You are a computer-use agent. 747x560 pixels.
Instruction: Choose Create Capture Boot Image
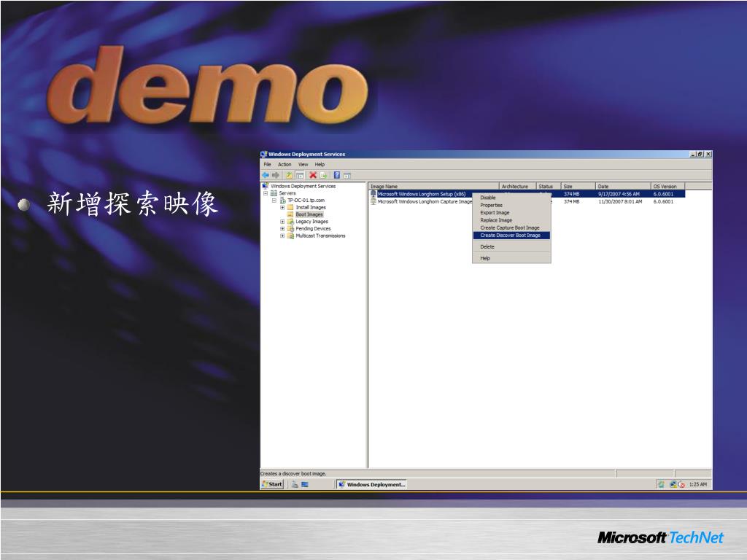(511, 227)
